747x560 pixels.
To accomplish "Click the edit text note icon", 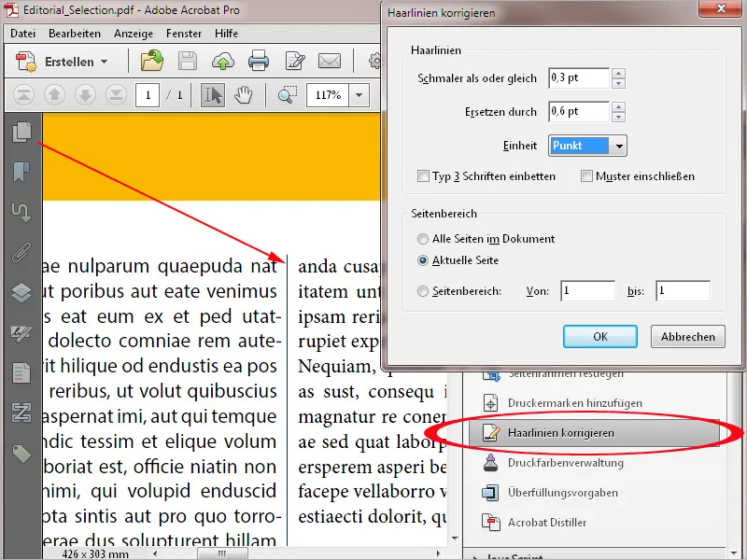I will click(x=295, y=62).
